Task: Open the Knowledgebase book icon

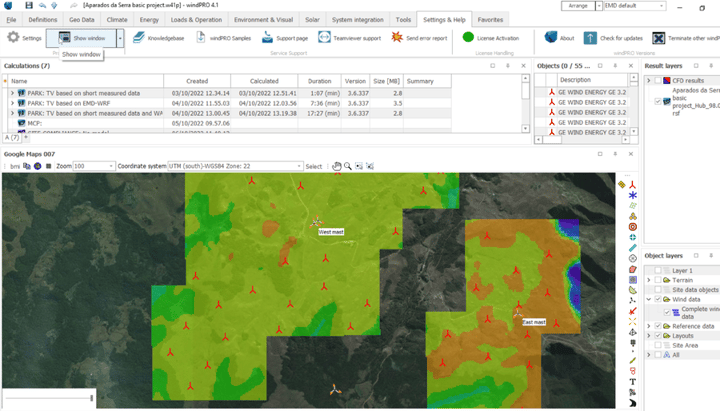Action: [139, 38]
